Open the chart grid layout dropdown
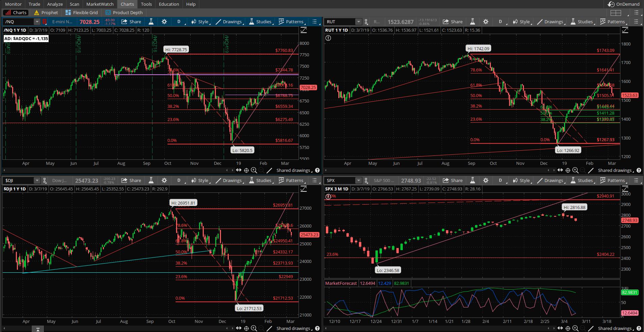 click(620, 13)
